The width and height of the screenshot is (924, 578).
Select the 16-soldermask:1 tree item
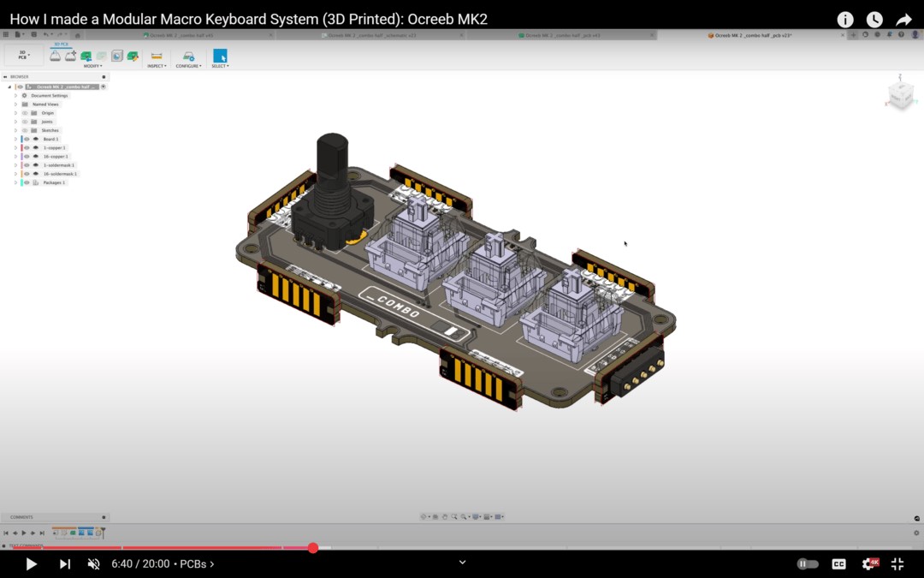[x=60, y=174]
